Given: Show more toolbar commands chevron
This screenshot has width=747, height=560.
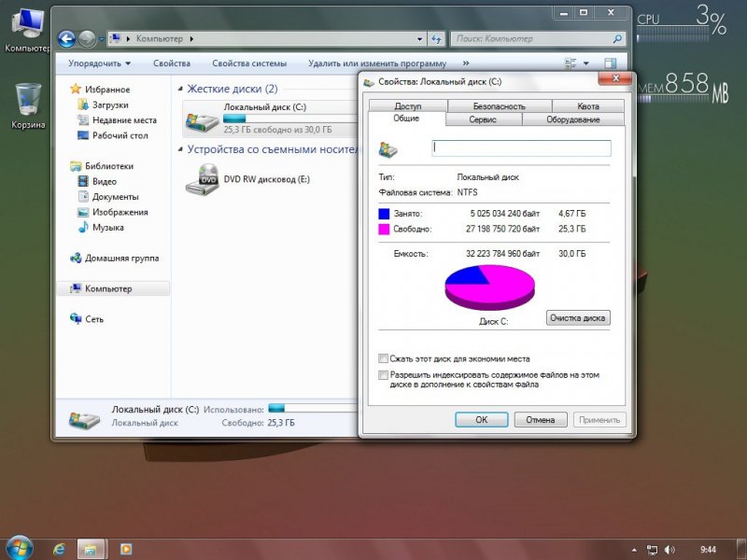Looking at the screenshot, I should click(x=466, y=63).
